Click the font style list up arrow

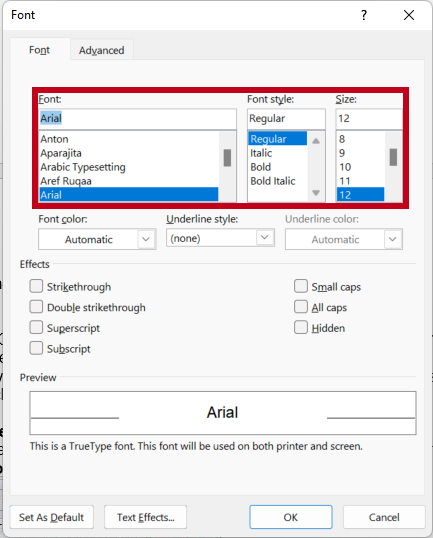click(x=316, y=141)
